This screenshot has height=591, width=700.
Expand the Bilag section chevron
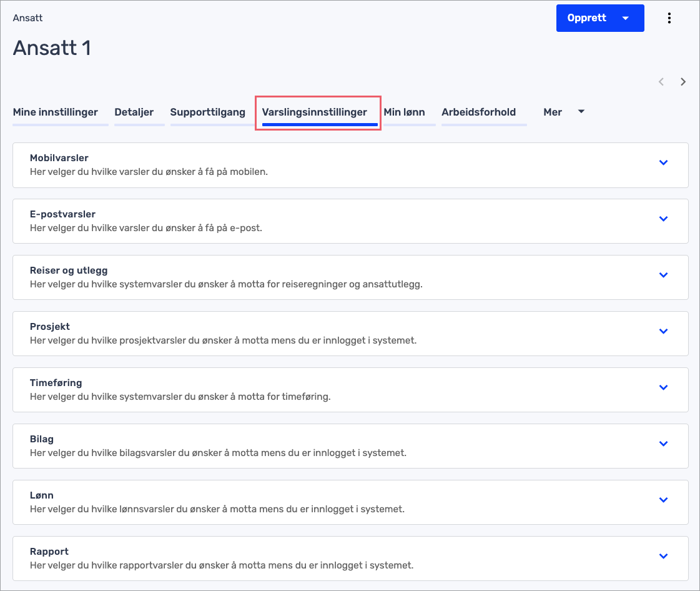click(x=663, y=444)
